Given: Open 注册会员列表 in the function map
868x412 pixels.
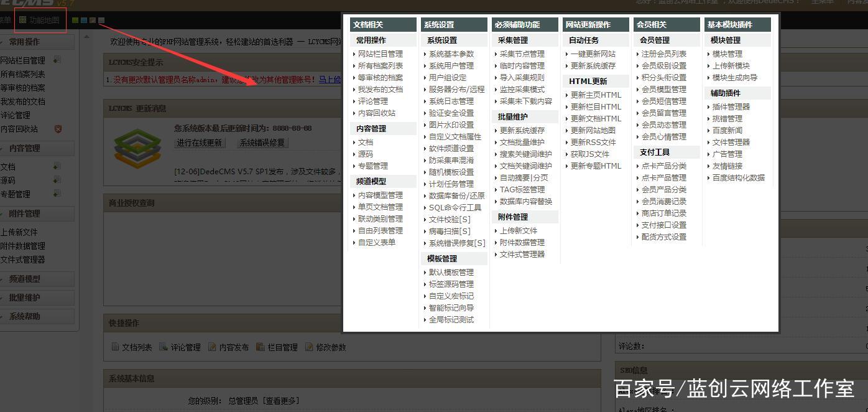Looking at the screenshot, I should (663, 54).
